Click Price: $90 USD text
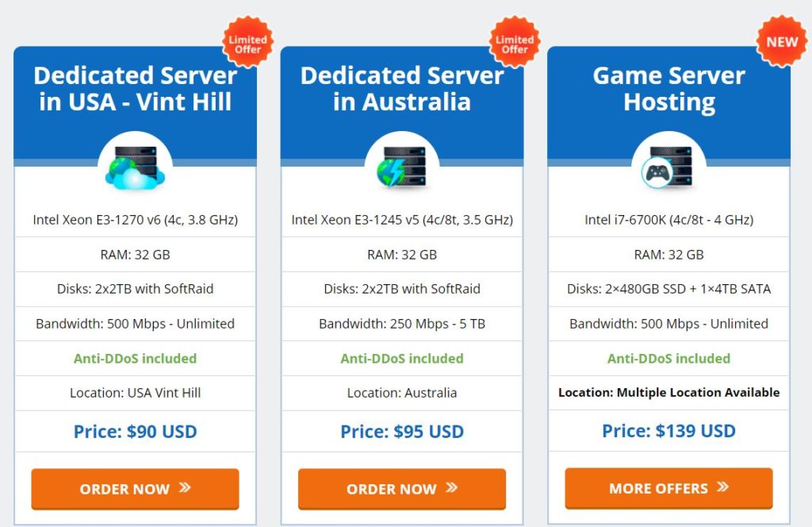 (x=135, y=431)
